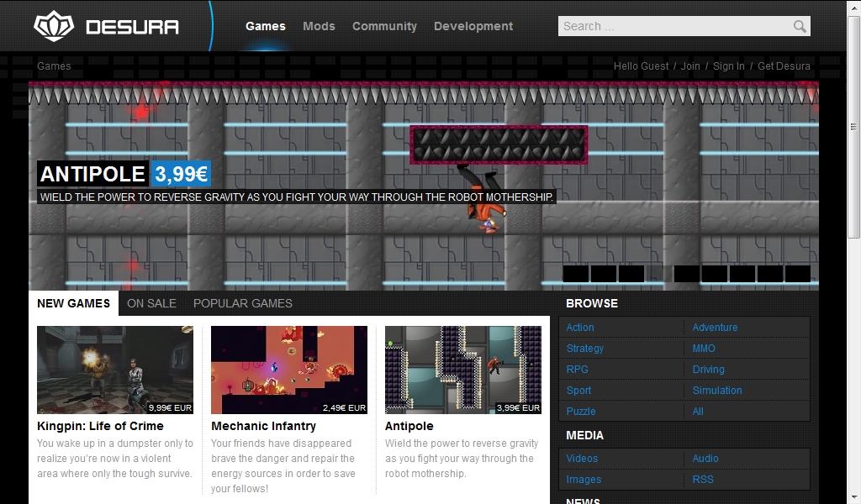861x504 pixels.
Task: Select the last slideshow indicator square
Action: tap(798, 274)
